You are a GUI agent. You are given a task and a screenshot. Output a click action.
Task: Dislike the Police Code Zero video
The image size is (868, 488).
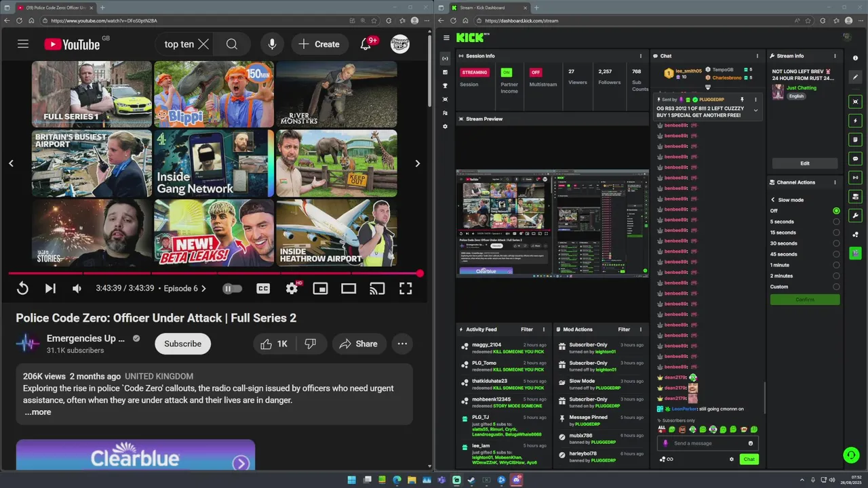[311, 344]
